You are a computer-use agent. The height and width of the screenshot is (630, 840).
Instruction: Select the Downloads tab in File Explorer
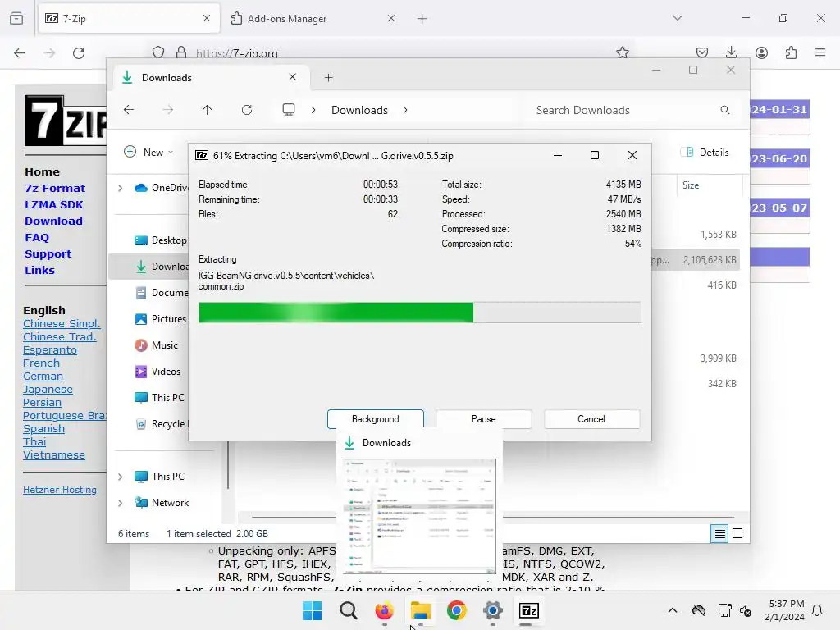(209, 78)
